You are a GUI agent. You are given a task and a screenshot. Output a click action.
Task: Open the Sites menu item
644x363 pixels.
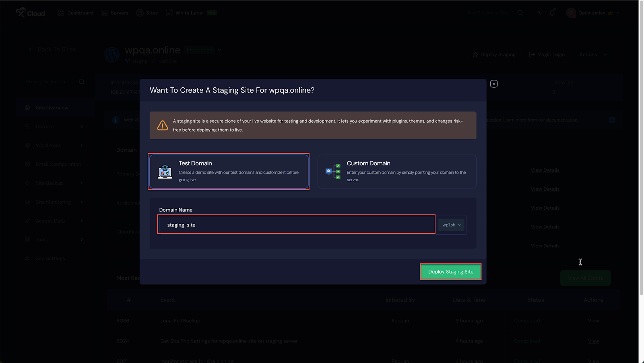[147, 13]
